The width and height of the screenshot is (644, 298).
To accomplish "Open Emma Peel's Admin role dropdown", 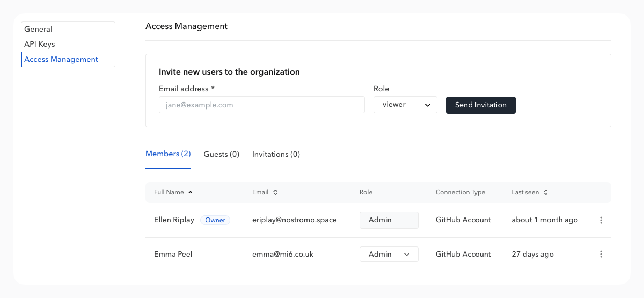I will click(x=389, y=254).
